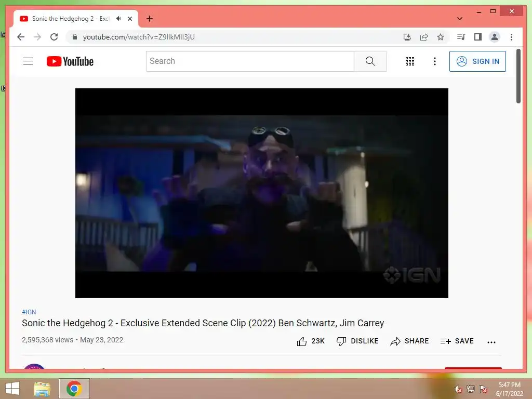Screen dimensions: 532x399
Task: Share this page from the address bar
Action: coord(424,37)
